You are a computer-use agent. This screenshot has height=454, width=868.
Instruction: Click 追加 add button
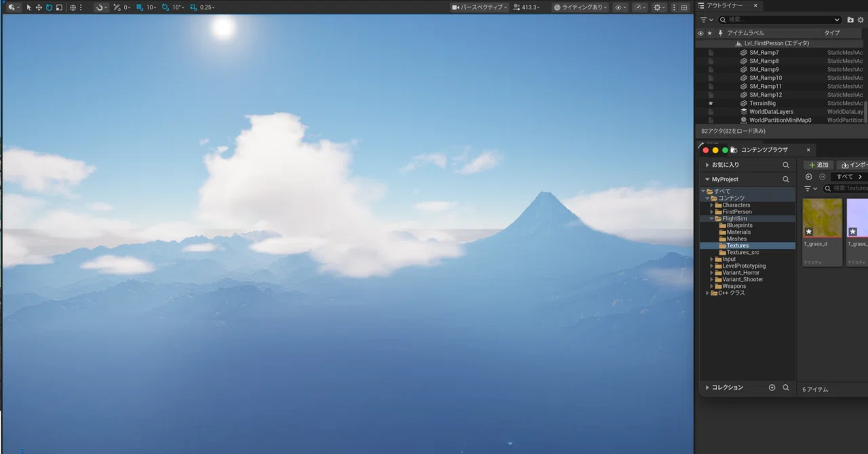[818, 165]
